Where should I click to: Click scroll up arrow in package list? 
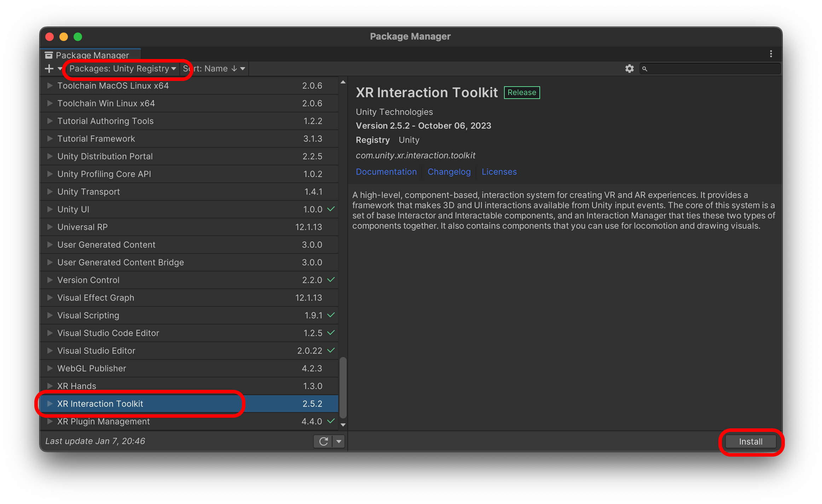pos(343,82)
